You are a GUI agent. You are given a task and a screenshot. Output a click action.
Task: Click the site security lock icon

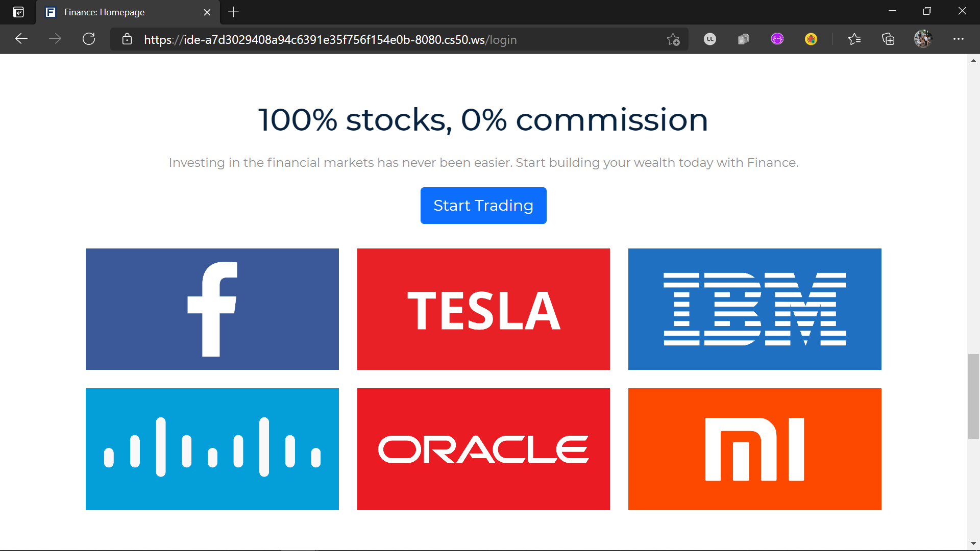127,39
